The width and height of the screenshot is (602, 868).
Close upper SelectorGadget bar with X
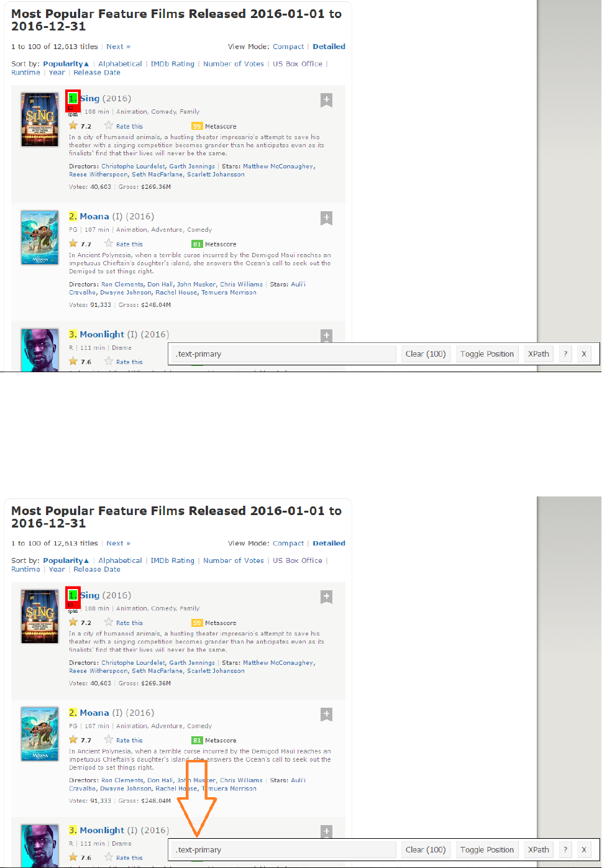point(584,354)
